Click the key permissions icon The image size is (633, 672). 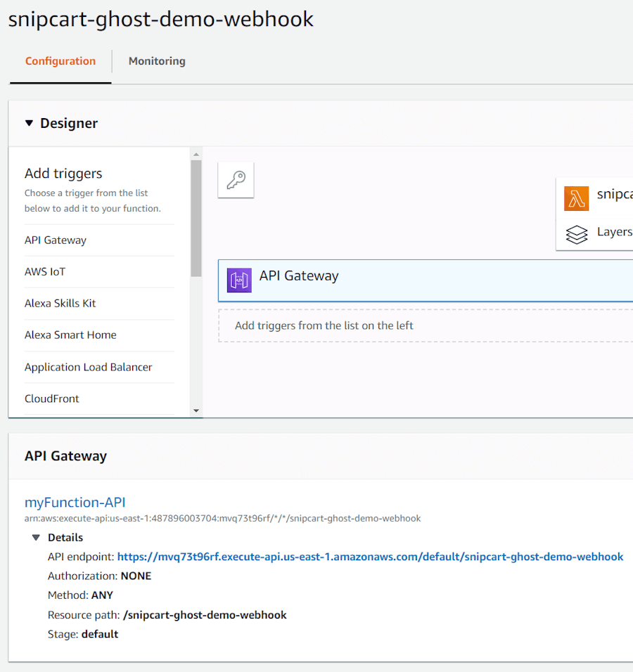pos(236,180)
